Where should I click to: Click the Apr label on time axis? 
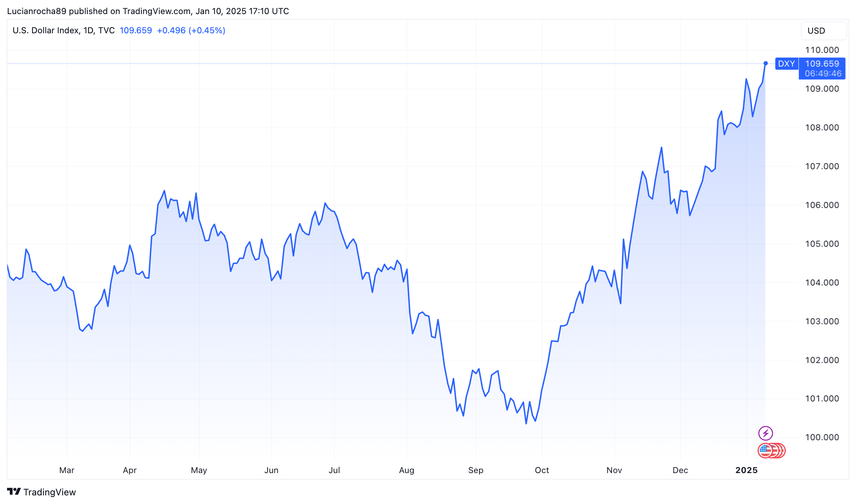pyautogui.click(x=130, y=470)
